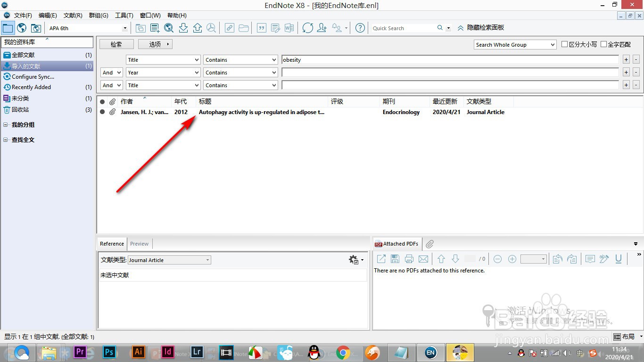Select the Attached PDFs tab
The width and height of the screenshot is (644, 362).
coord(396,244)
